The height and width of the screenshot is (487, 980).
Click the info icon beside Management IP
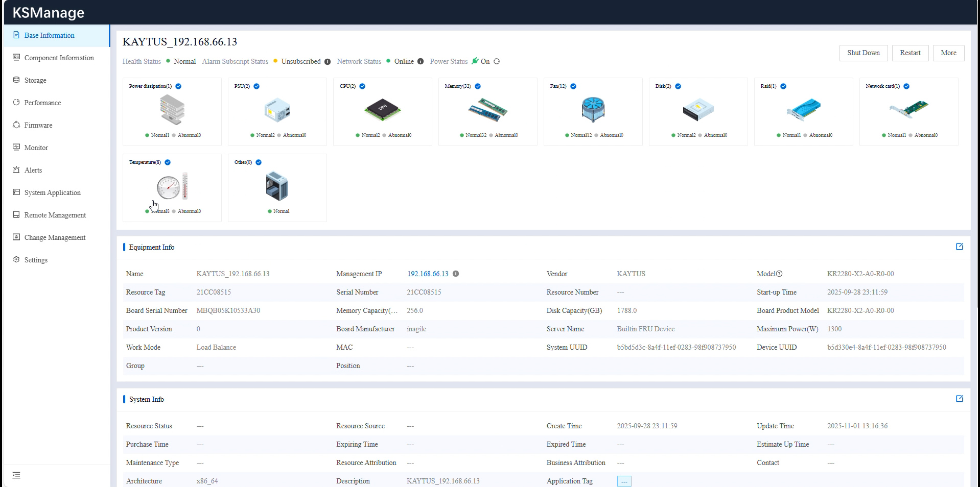click(x=456, y=274)
